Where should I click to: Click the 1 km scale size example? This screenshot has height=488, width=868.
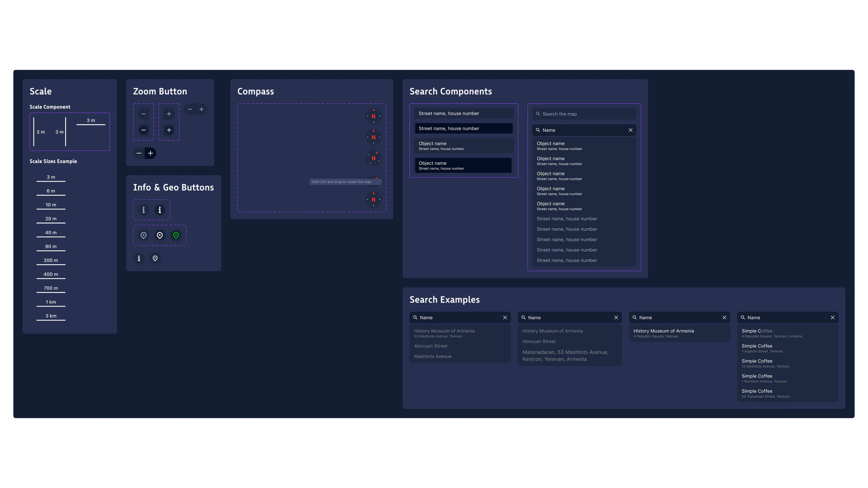pyautogui.click(x=51, y=303)
